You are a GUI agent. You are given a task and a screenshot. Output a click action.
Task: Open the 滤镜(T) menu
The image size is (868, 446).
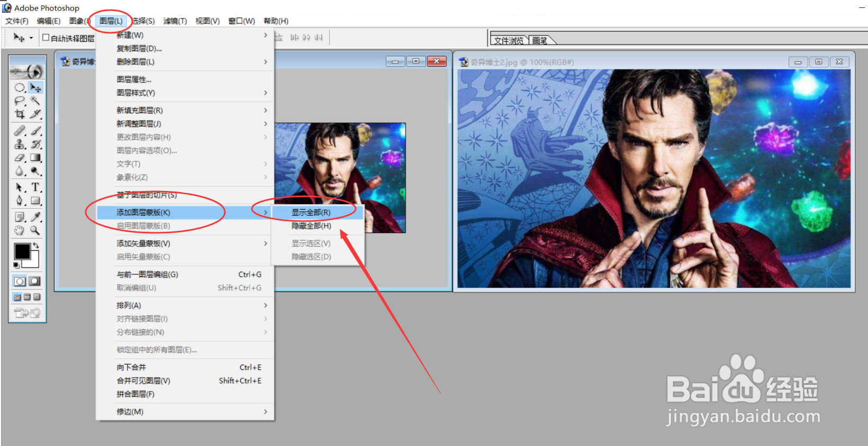tap(175, 21)
